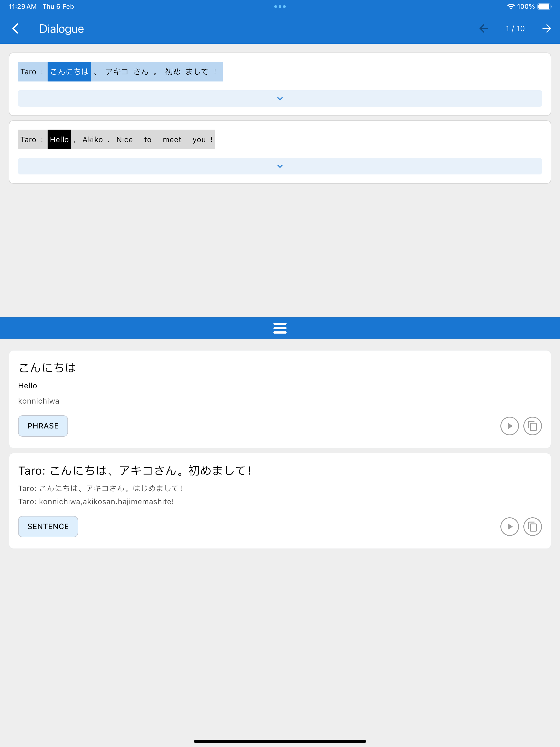Select the word 'to' in the English line

(x=148, y=139)
